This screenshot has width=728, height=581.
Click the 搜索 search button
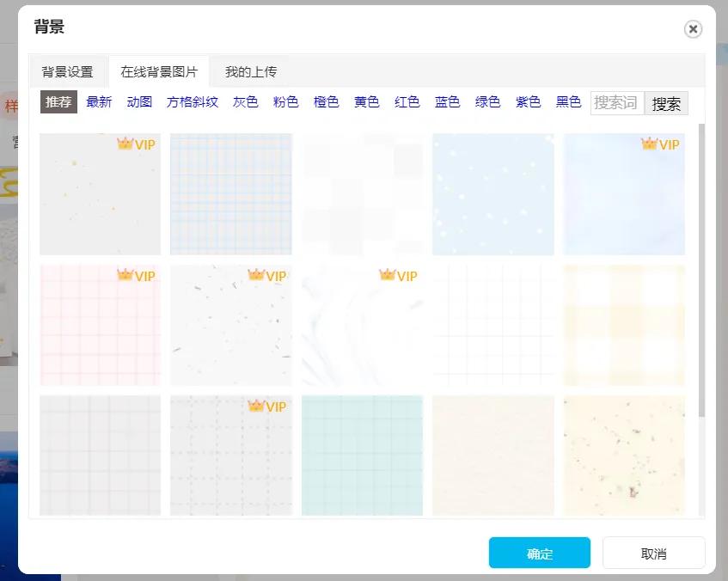click(x=667, y=101)
